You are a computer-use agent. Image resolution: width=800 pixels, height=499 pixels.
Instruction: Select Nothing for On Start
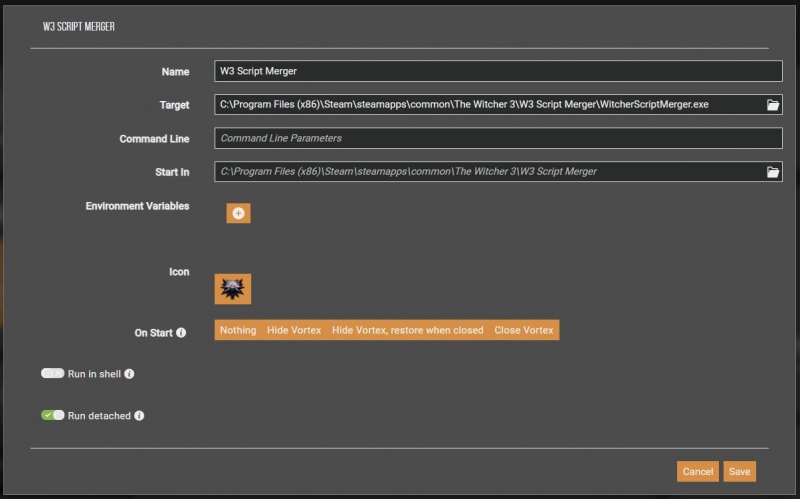point(238,330)
